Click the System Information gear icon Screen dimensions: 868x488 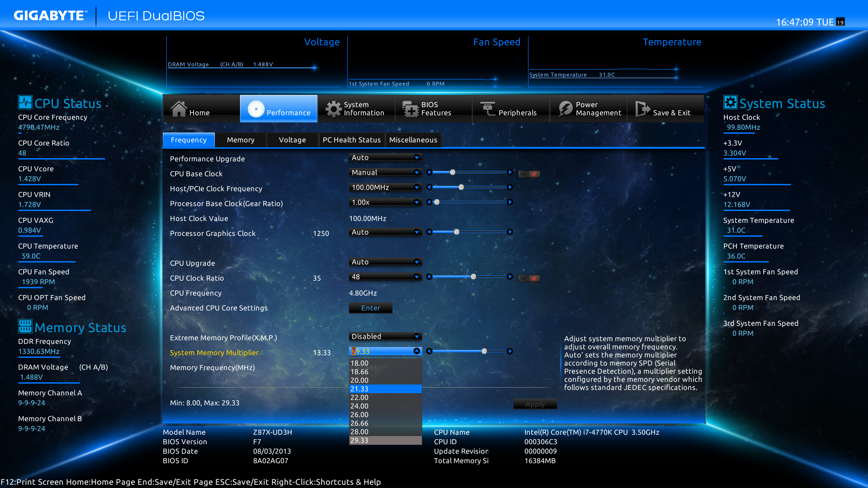pos(333,109)
